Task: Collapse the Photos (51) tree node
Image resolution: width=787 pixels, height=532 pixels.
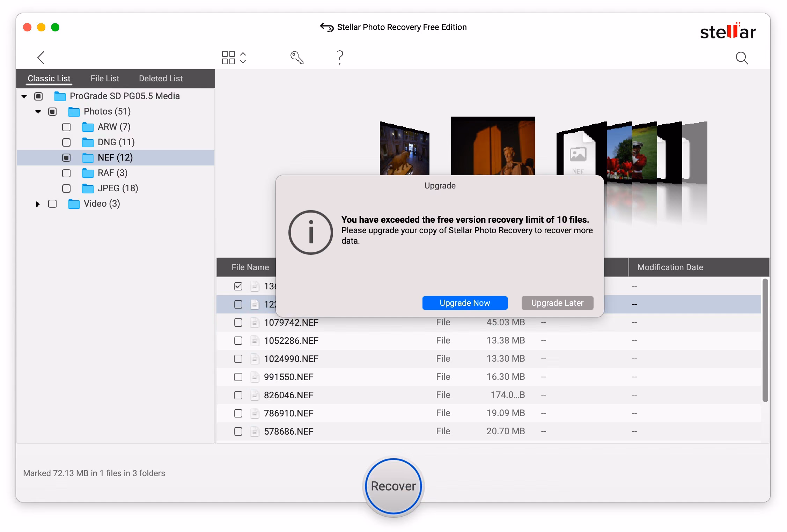Action: (x=38, y=112)
